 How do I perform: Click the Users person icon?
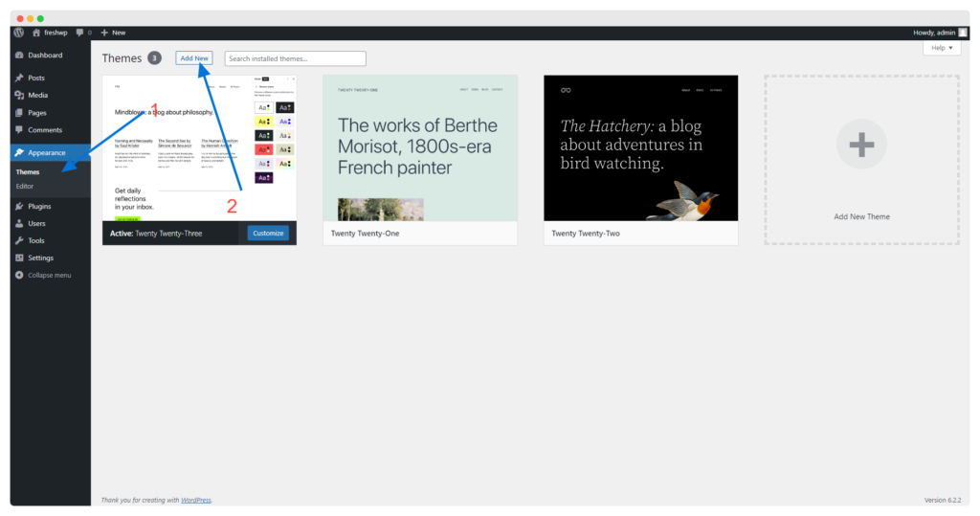click(x=19, y=223)
